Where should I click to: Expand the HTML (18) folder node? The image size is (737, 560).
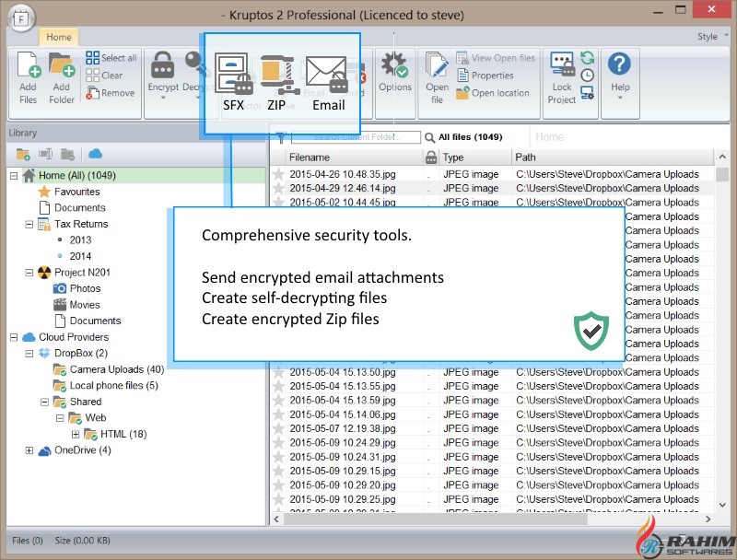pyautogui.click(x=76, y=434)
